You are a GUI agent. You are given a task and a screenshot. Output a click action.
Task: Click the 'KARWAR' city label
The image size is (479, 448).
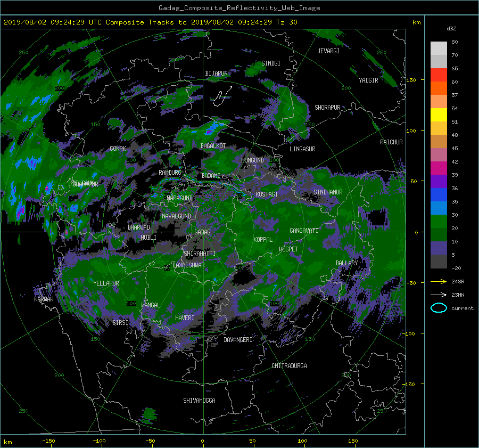(44, 299)
